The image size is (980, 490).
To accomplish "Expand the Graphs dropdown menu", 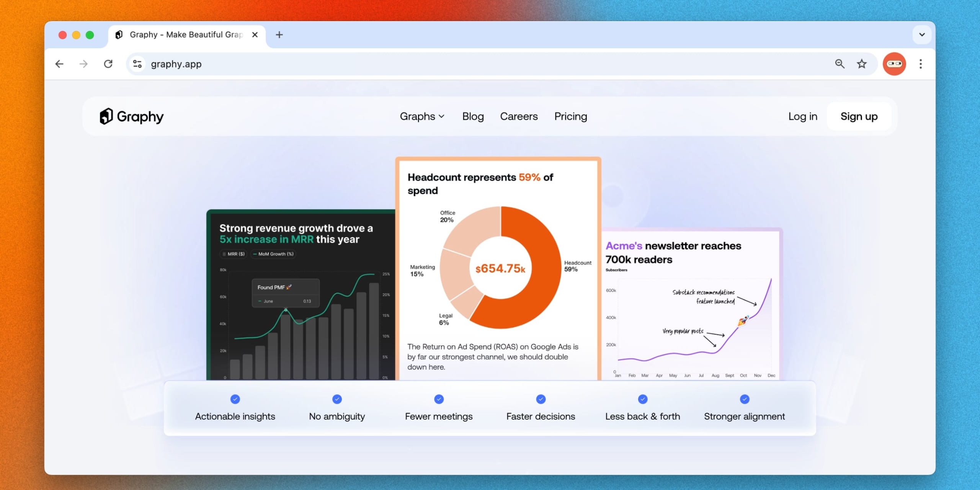I will [x=422, y=116].
